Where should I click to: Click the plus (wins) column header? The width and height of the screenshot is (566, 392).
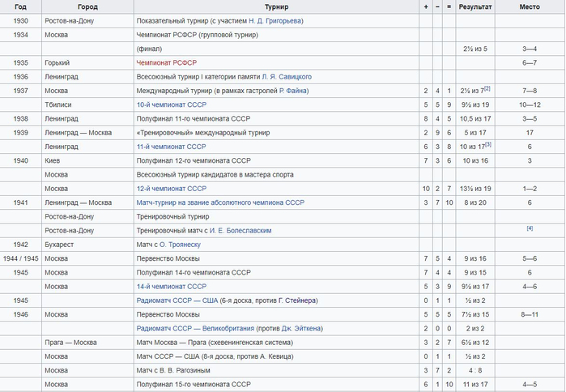(426, 6)
